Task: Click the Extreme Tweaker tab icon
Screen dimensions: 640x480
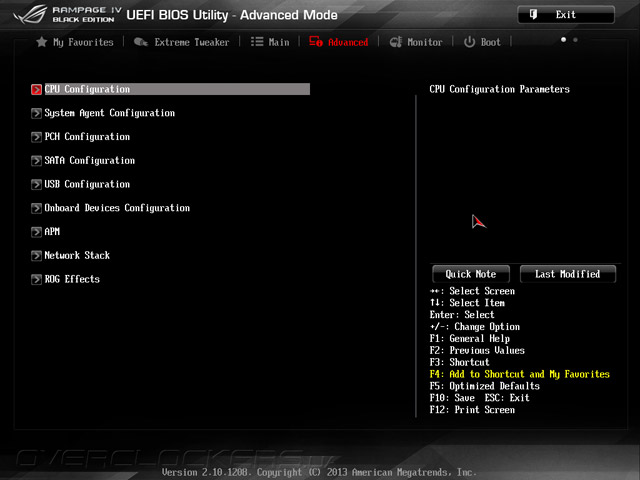Action: [x=141, y=42]
